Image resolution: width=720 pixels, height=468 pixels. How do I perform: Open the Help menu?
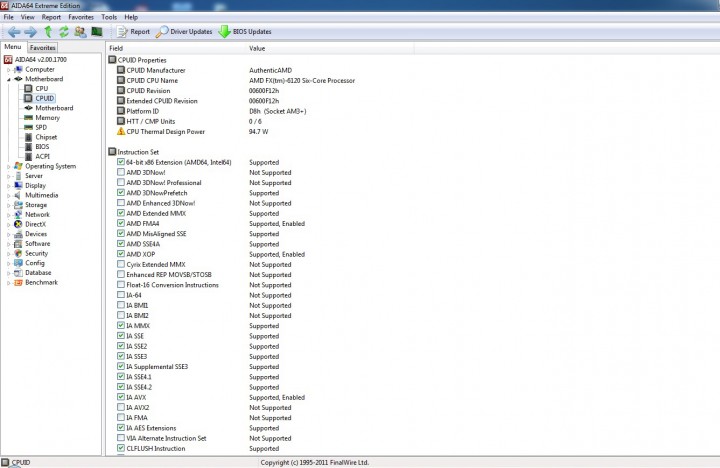coord(131,17)
